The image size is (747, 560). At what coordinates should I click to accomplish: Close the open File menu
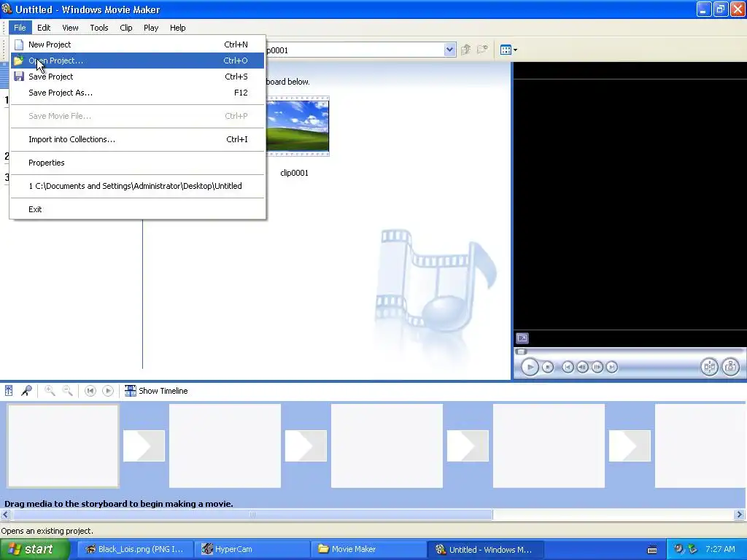pos(20,28)
